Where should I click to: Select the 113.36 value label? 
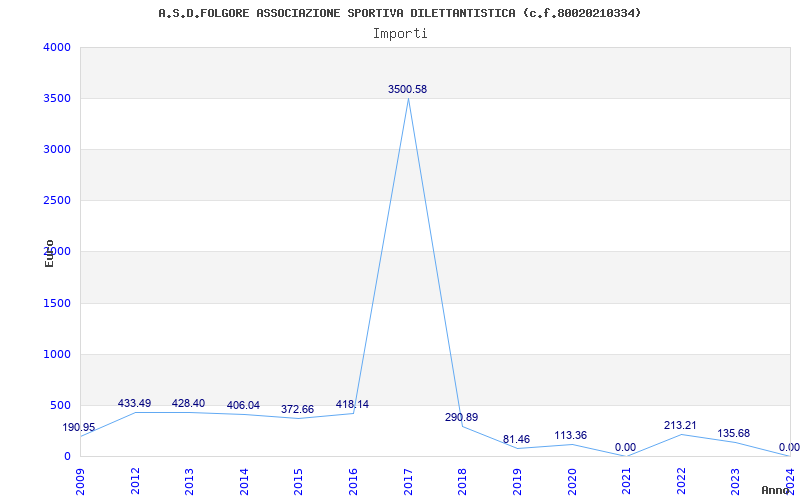pos(570,435)
